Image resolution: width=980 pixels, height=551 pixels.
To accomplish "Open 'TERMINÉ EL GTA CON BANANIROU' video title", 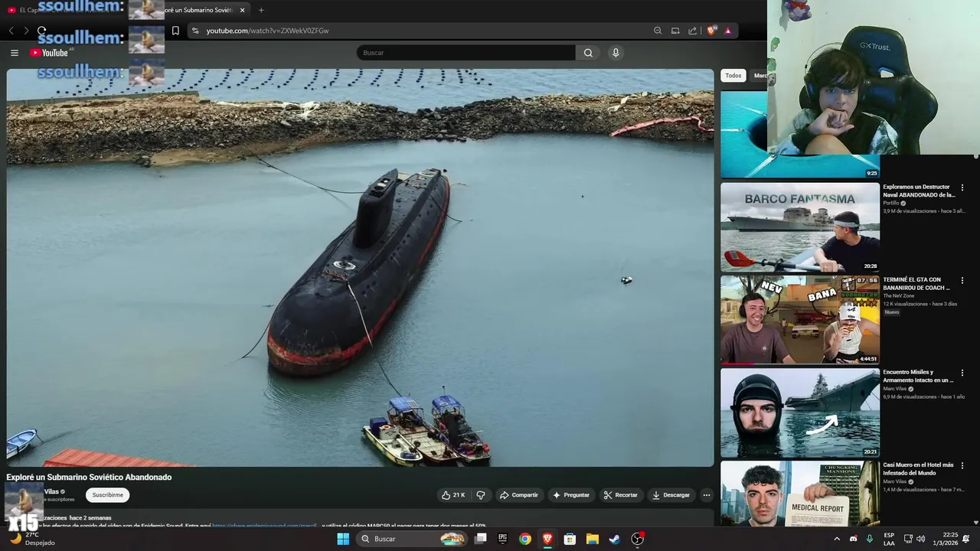I will click(x=916, y=284).
